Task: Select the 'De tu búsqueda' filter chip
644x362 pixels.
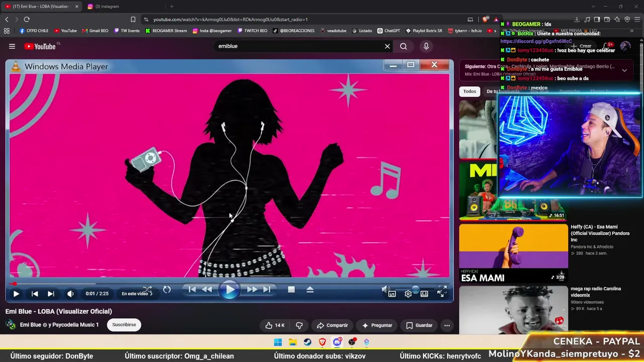Action: coord(503,92)
